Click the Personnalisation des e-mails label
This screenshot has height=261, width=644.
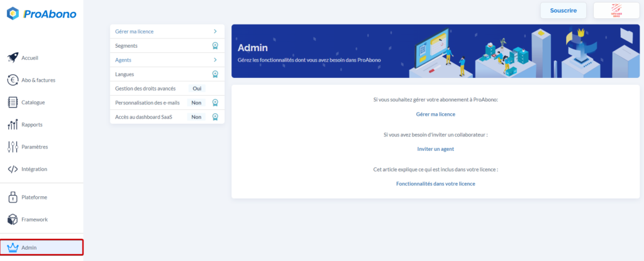point(147,103)
